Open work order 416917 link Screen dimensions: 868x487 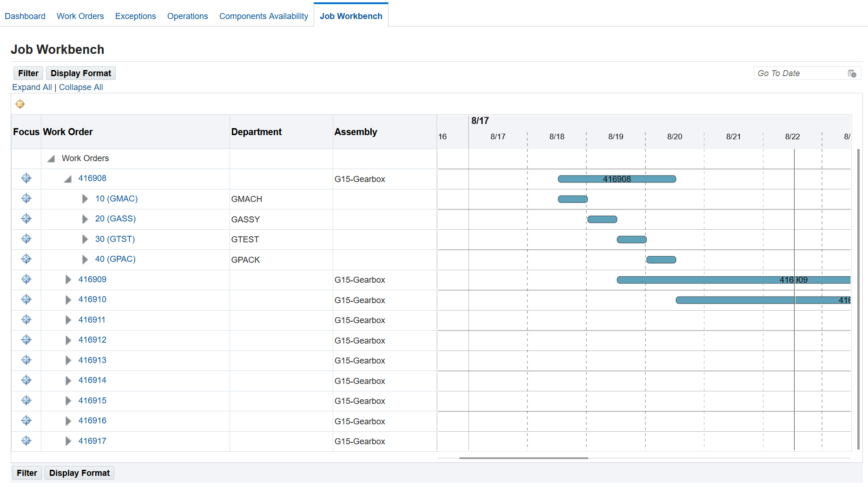point(92,441)
